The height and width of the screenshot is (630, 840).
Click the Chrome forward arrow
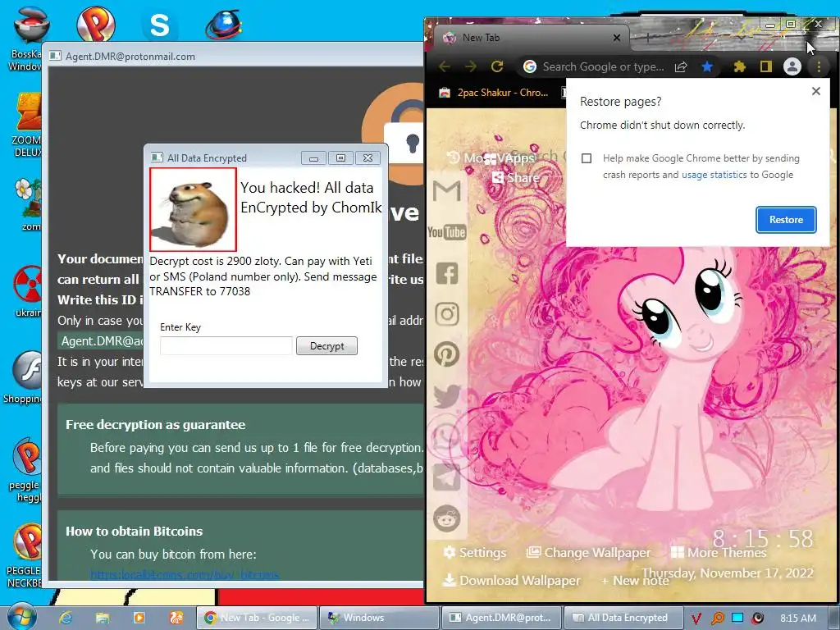470,66
